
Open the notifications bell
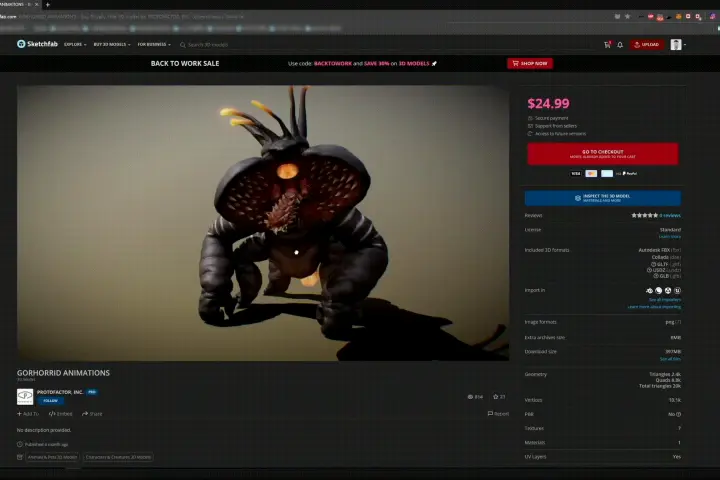[620, 45]
